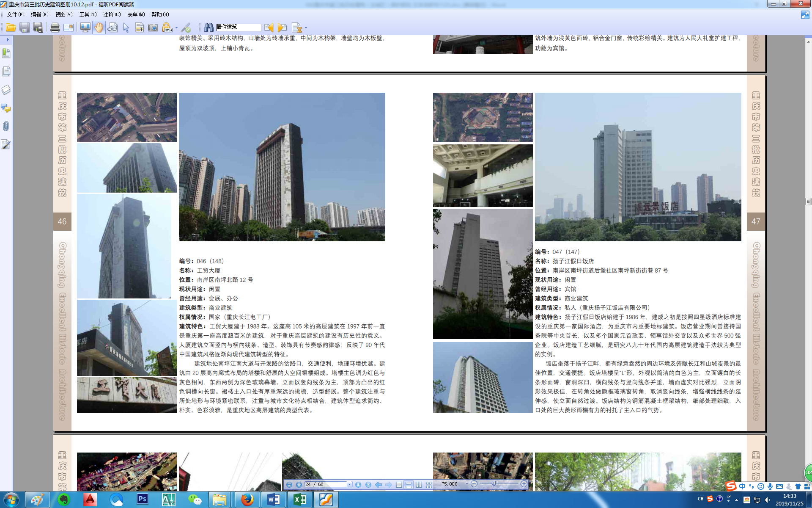Open Word from the taskbar
This screenshot has width=812, height=508.
tap(274, 500)
